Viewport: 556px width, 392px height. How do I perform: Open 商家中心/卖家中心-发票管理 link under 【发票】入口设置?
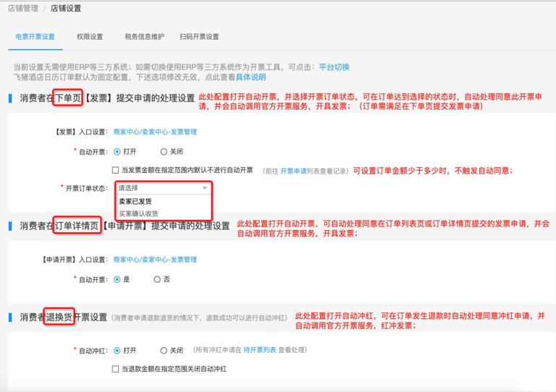[155, 132]
